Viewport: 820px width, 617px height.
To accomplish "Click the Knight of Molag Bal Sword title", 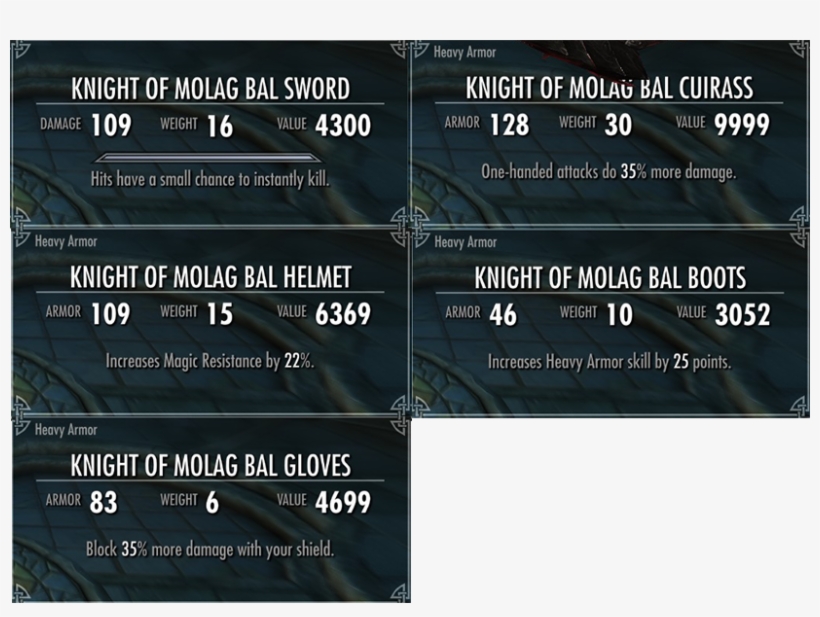I will click(x=210, y=88).
